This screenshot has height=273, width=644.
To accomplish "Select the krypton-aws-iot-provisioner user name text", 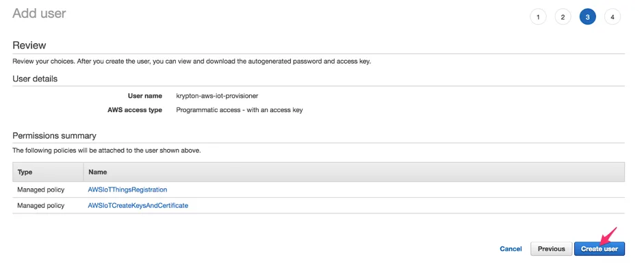I will pyautogui.click(x=217, y=96).
